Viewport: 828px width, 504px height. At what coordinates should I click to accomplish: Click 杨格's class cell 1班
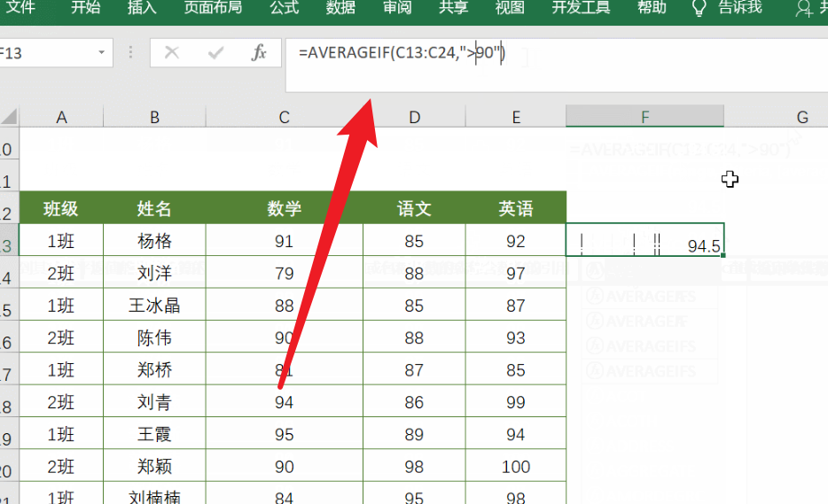[61, 241]
